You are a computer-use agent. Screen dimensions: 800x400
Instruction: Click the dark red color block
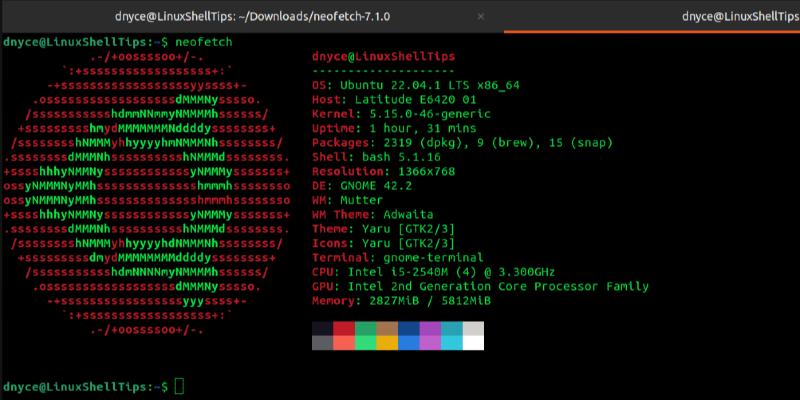tap(344, 328)
